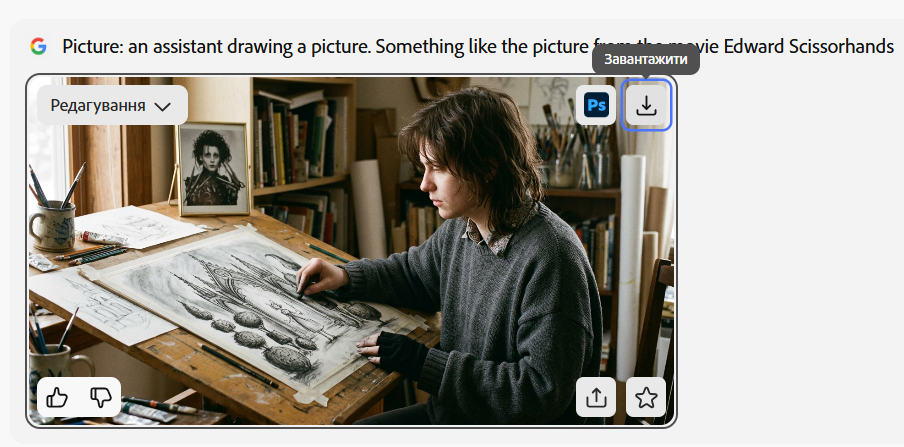This screenshot has width=904, height=447.
Task: Add image to favorites with star
Action: [646, 397]
